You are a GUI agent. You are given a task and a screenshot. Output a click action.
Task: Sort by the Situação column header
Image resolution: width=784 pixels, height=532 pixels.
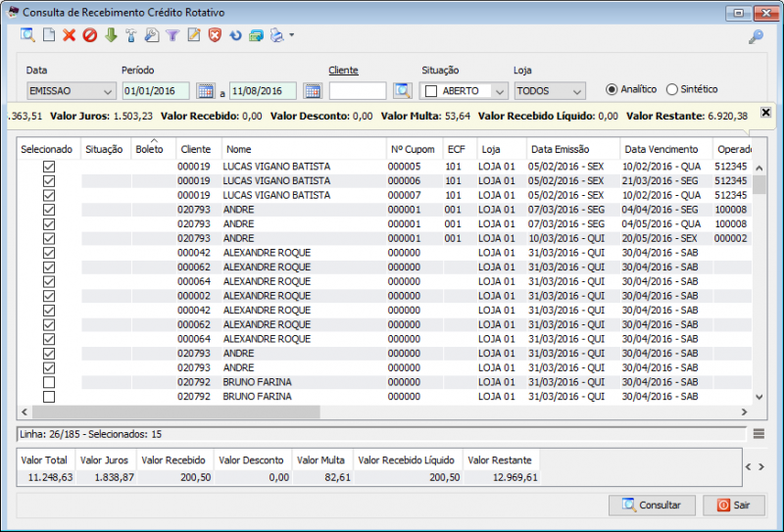click(x=106, y=149)
